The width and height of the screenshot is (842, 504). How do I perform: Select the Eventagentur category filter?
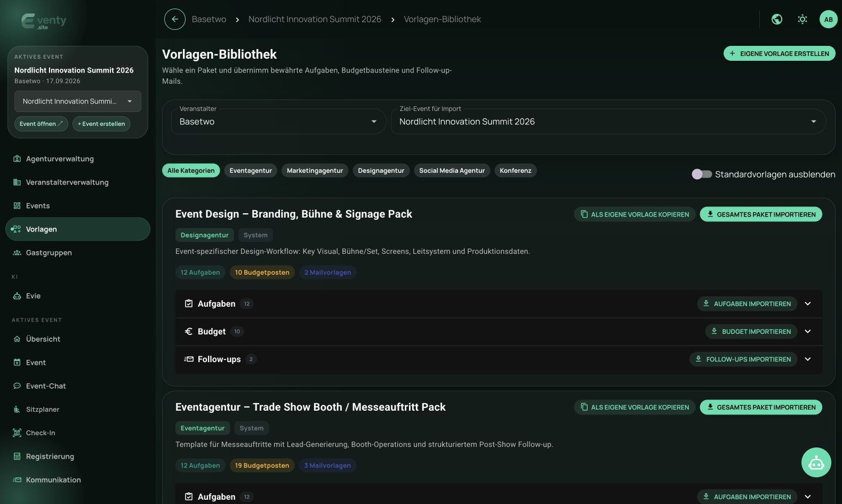point(251,171)
